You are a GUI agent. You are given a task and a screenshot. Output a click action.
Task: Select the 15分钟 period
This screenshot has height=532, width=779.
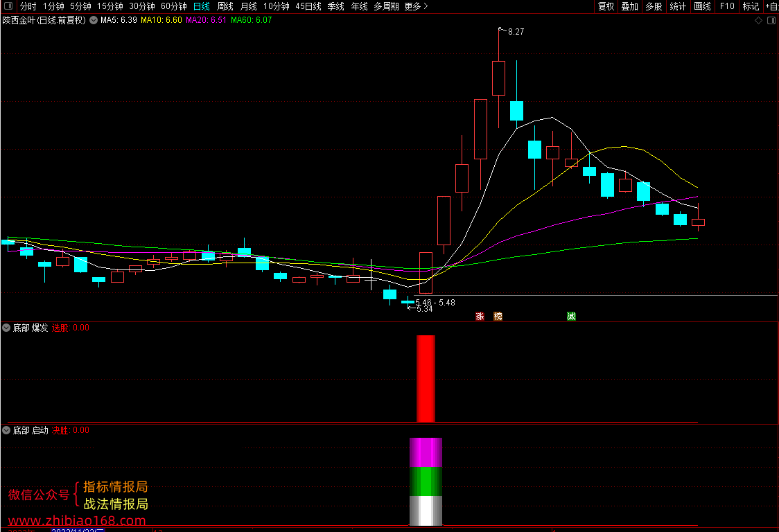point(110,6)
